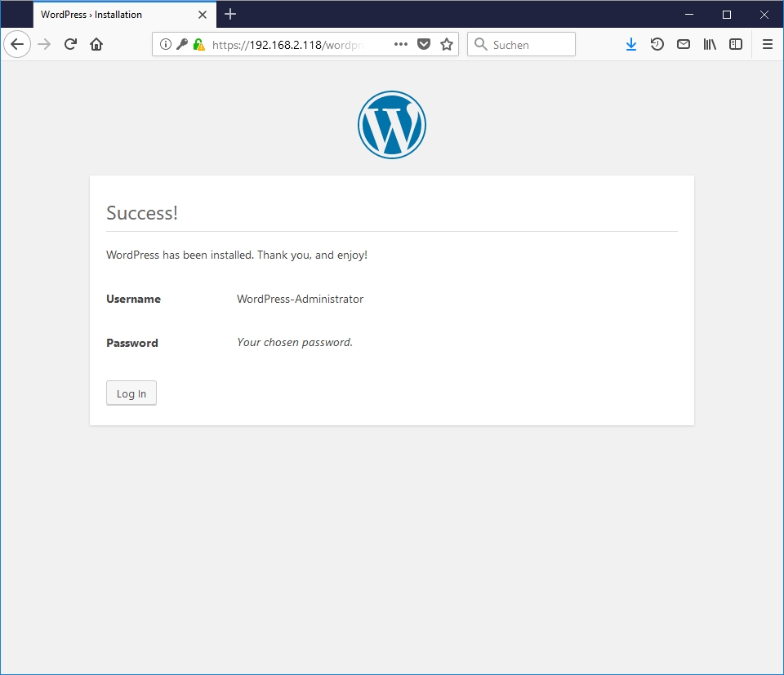Focus the Suchen search field
Viewport: 784px width, 675px height.
(522, 44)
